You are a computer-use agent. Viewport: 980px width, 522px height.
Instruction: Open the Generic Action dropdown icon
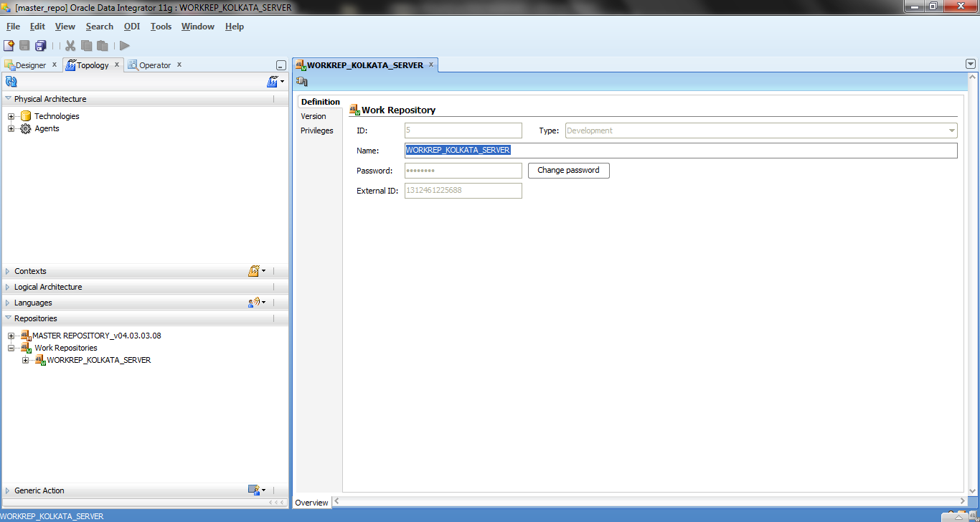click(257, 490)
